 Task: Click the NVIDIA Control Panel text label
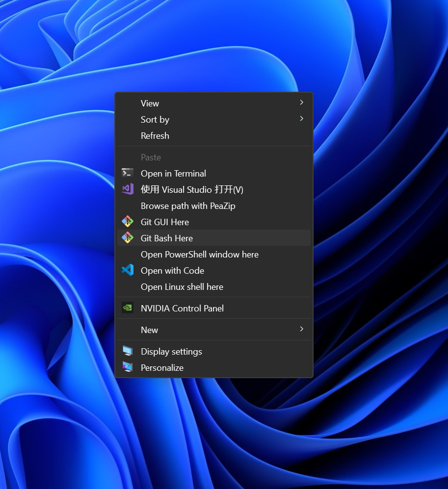pos(182,309)
